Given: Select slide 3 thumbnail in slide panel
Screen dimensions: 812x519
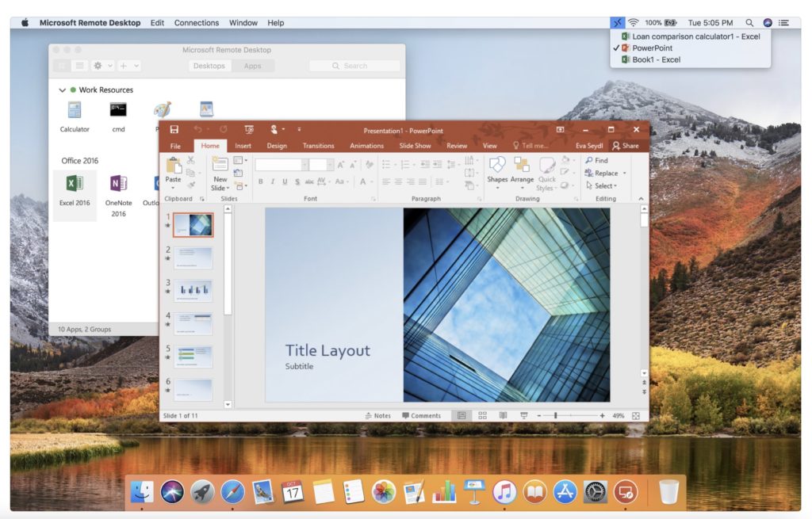Looking at the screenshot, I should (193, 290).
